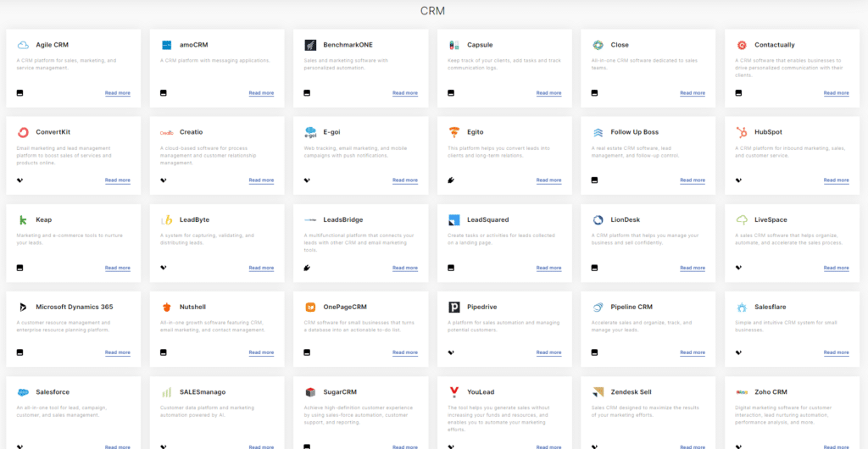Click the Zendesk Sell logo
This screenshot has width=868, height=449.
coord(598,392)
